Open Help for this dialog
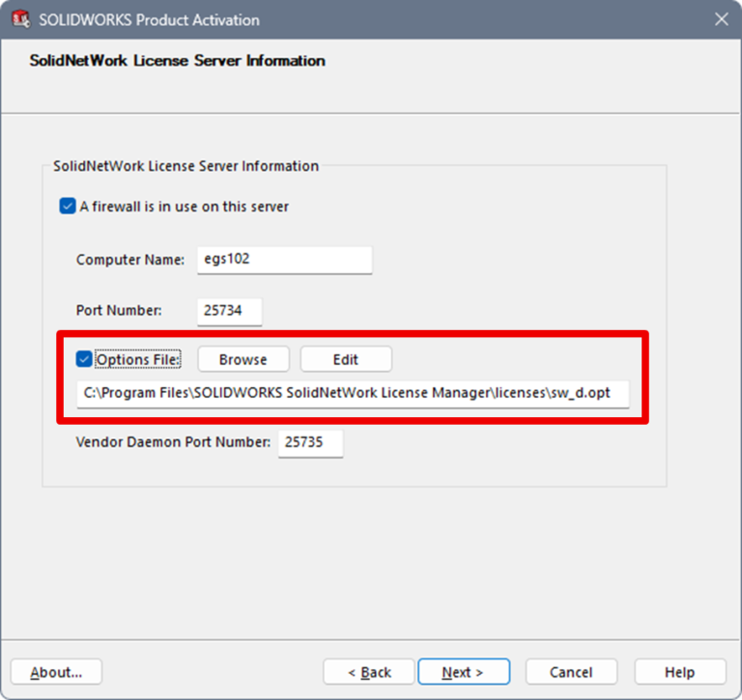The width and height of the screenshot is (742, 700). pyautogui.click(x=680, y=672)
